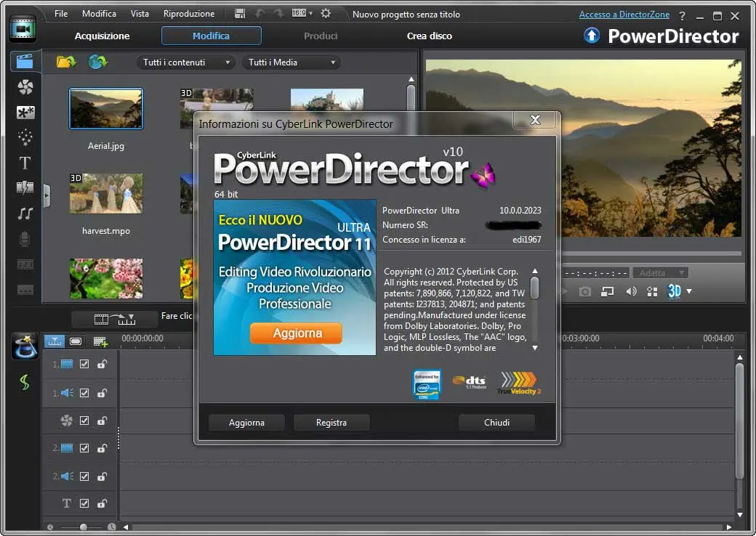Click the orange Aggiorna banner button
This screenshot has width=756, height=536.
point(296,333)
